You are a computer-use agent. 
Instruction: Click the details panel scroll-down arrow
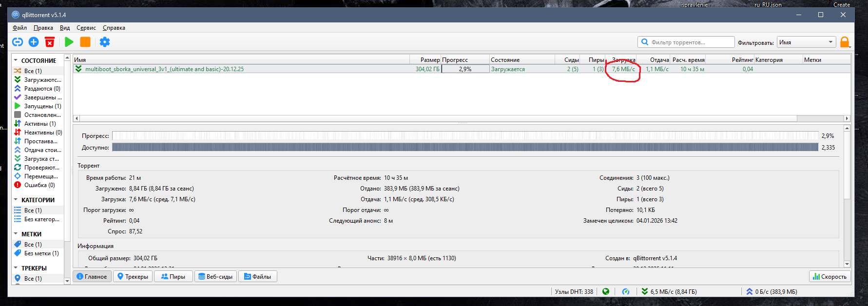click(847, 264)
